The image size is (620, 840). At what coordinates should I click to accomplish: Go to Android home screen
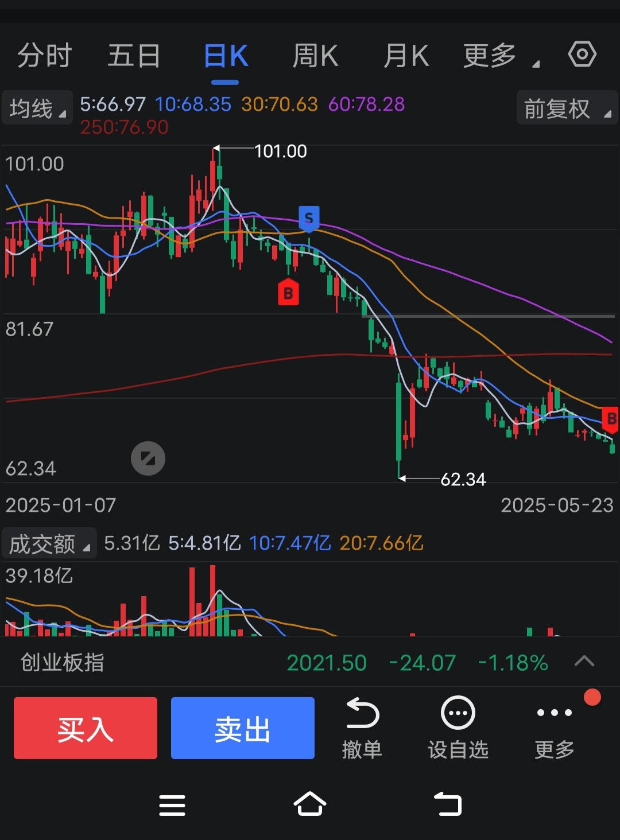coord(310,804)
